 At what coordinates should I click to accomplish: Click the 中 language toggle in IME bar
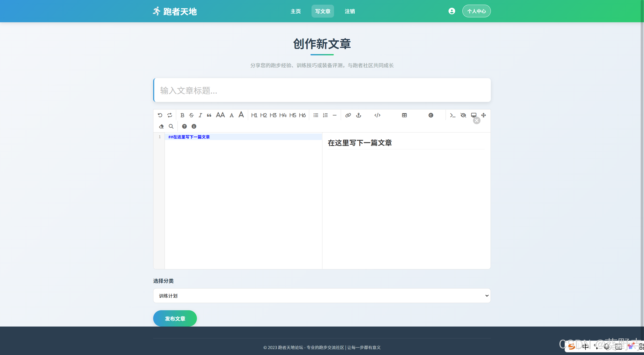pyautogui.click(x=585, y=346)
